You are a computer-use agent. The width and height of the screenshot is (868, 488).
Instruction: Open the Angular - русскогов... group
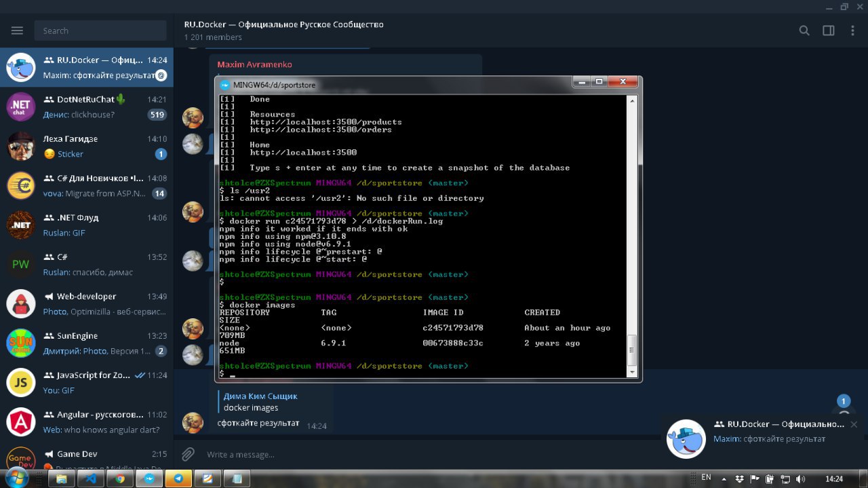pyautogui.click(x=87, y=421)
